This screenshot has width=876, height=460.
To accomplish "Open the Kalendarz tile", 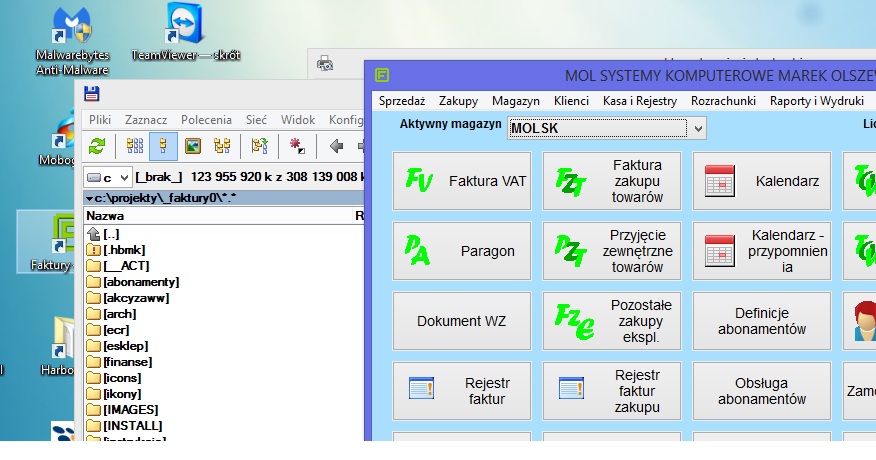I will [x=762, y=181].
